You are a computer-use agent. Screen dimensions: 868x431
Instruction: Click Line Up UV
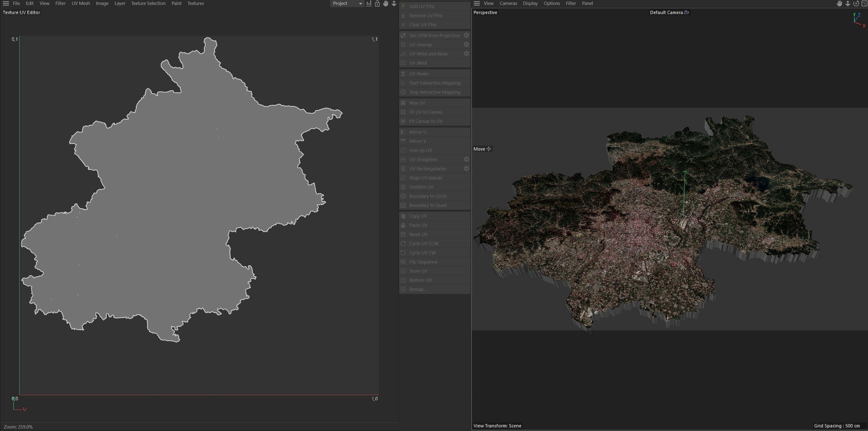434,150
